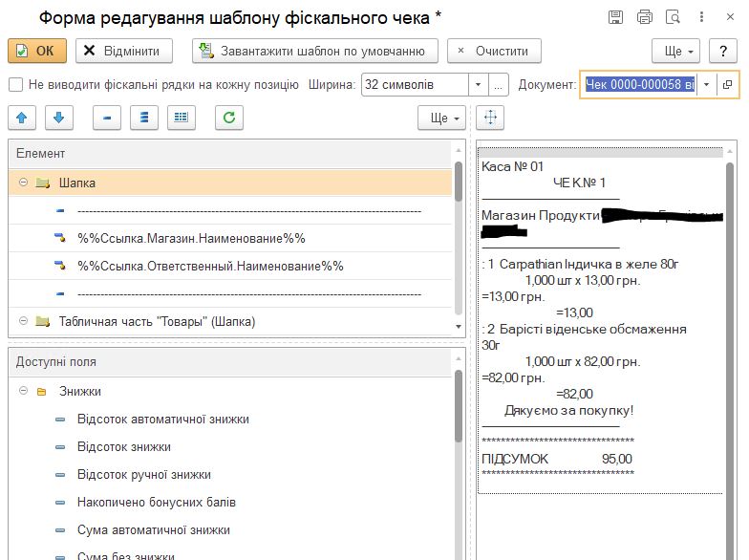
Task: Open the Ще menu in top toolbar
Action: (676, 51)
